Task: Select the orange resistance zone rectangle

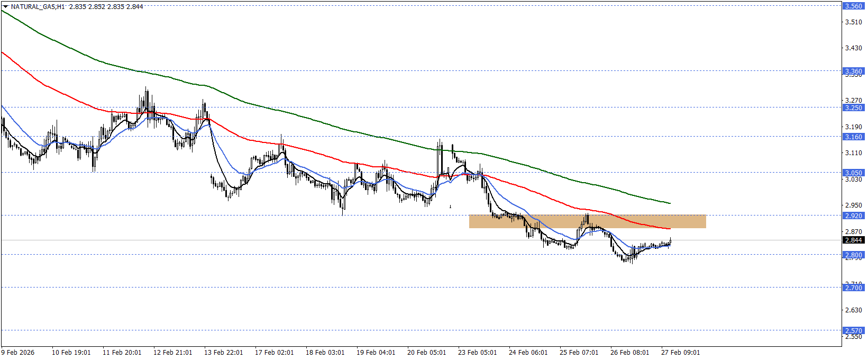Action: click(x=587, y=221)
